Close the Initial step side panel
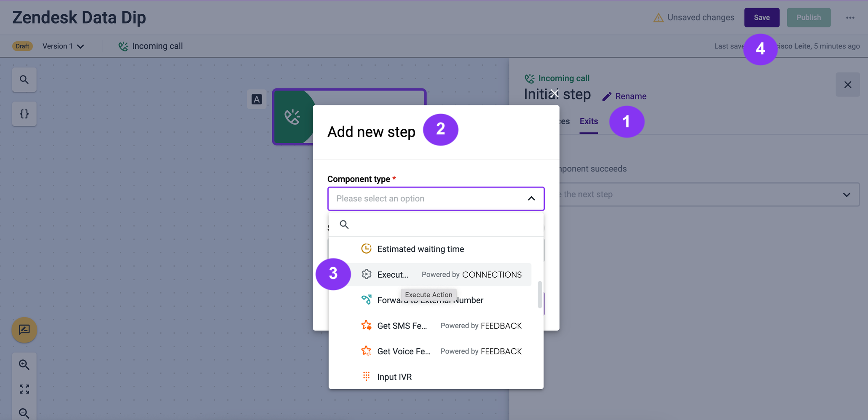 click(848, 85)
